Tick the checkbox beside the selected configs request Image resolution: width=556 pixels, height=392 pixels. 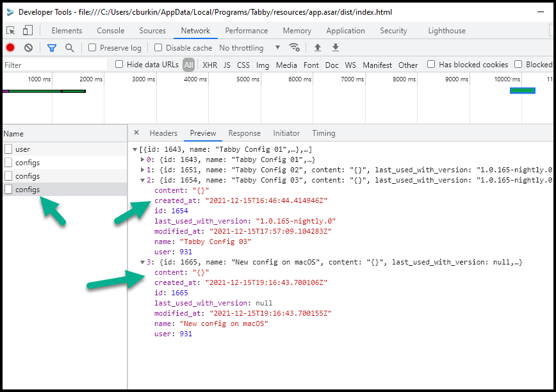click(x=8, y=189)
